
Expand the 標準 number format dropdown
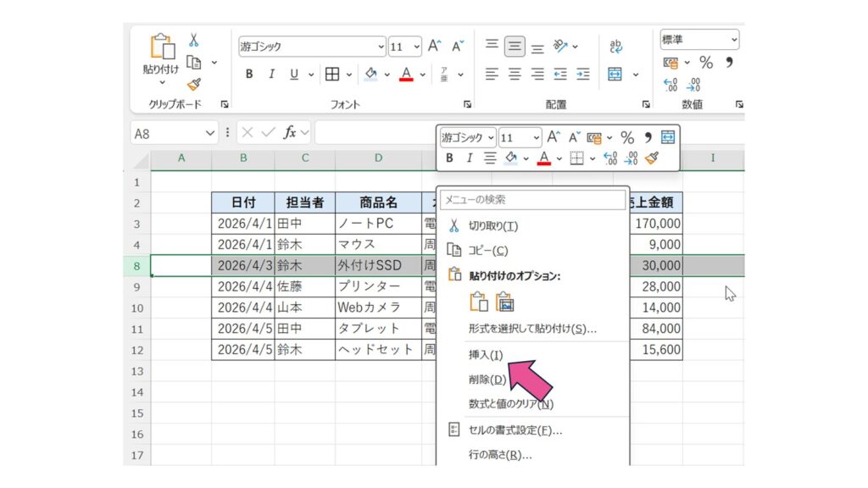pos(733,40)
